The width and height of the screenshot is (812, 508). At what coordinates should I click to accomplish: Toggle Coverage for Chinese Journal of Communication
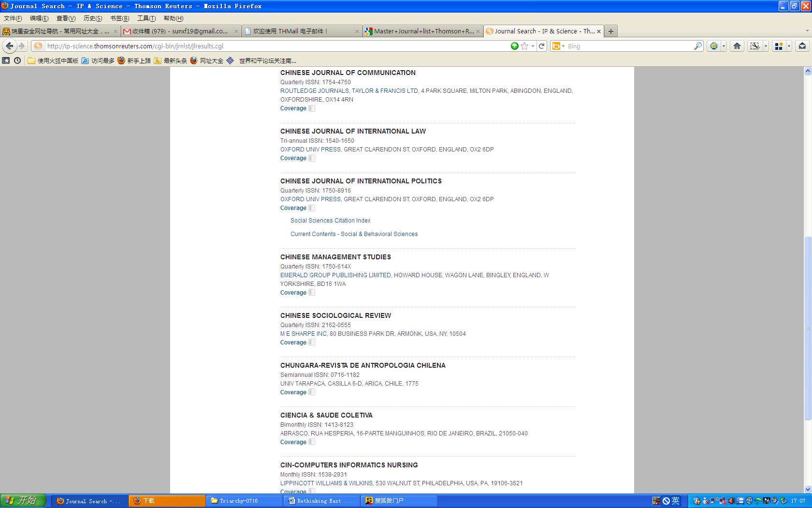click(297, 108)
